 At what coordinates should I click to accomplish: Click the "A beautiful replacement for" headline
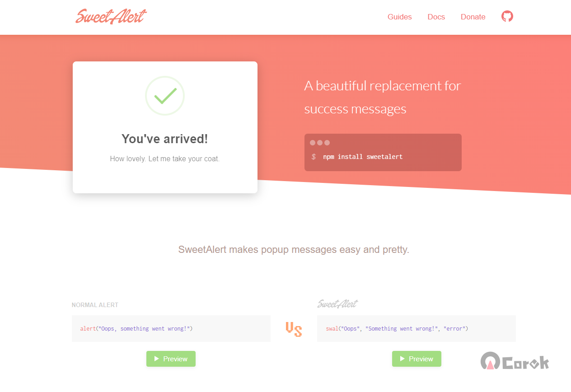(x=382, y=86)
